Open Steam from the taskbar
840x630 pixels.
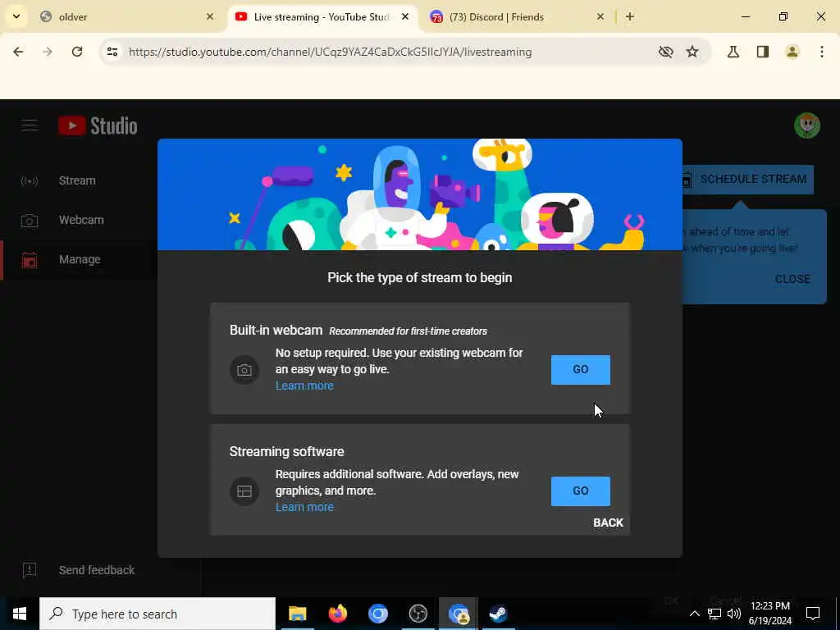point(498,614)
